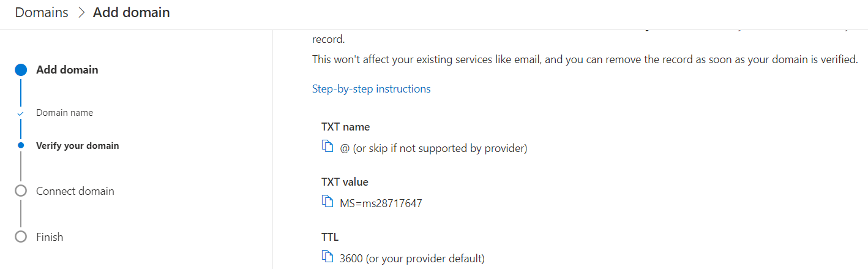The width and height of the screenshot is (868, 269).
Task: Click the Domain name checkmark icon
Action: [x=21, y=114]
